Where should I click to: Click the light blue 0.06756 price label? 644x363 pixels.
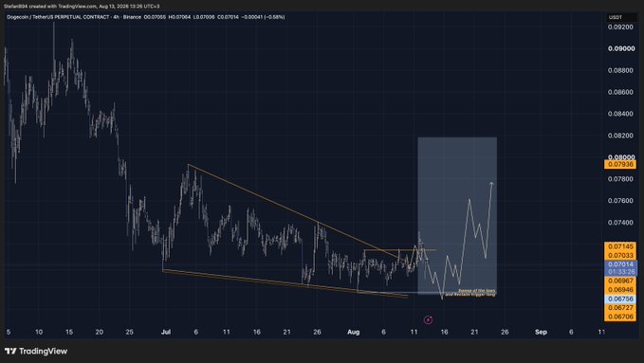point(620,299)
